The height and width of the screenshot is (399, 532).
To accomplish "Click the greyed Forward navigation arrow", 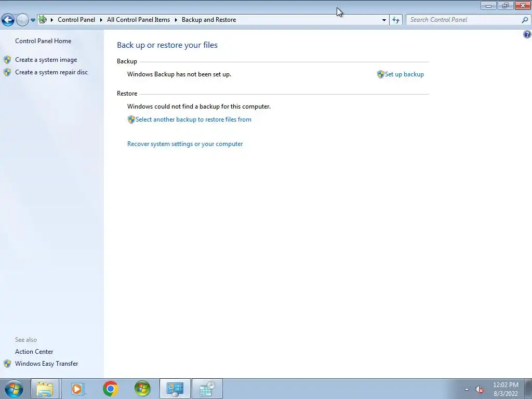I will click(x=22, y=20).
